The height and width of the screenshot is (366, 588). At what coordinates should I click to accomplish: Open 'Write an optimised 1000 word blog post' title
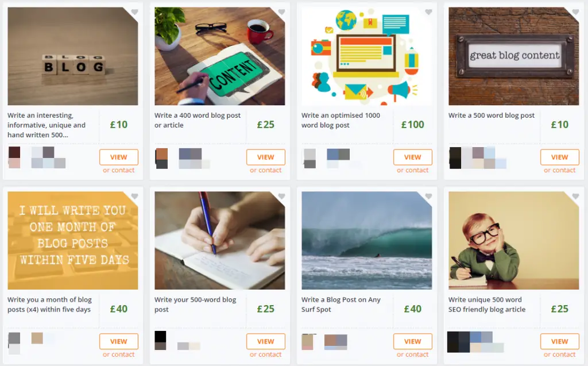point(341,120)
